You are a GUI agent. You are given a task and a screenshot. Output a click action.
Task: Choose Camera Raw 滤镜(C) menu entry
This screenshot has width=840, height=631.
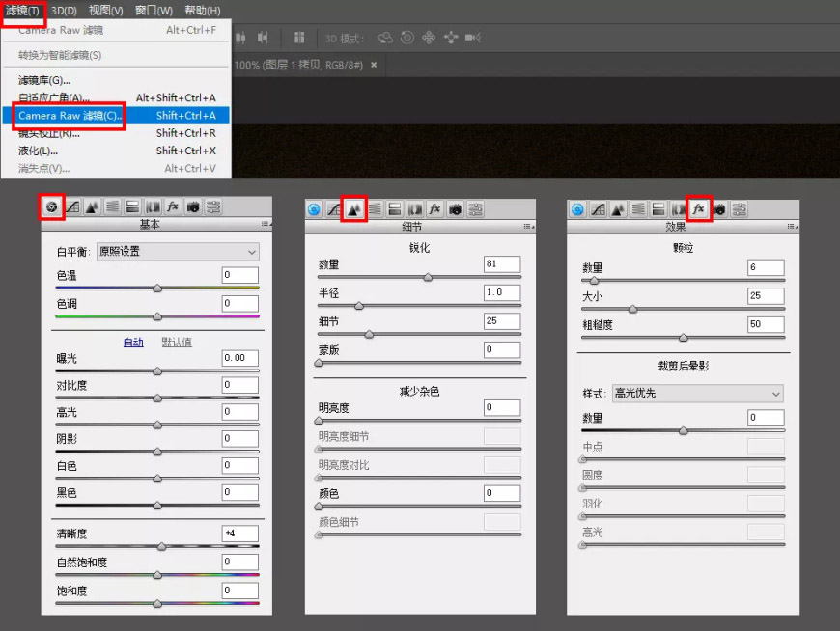116,116
